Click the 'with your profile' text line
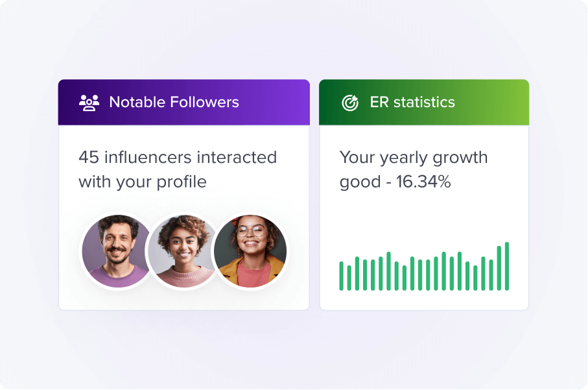Image resolution: width=588 pixels, height=390 pixels. pos(143,182)
